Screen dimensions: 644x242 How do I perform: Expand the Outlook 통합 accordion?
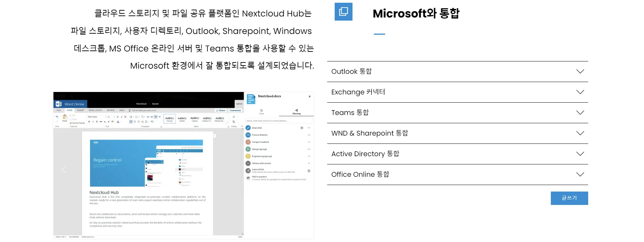(x=458, y=71)
